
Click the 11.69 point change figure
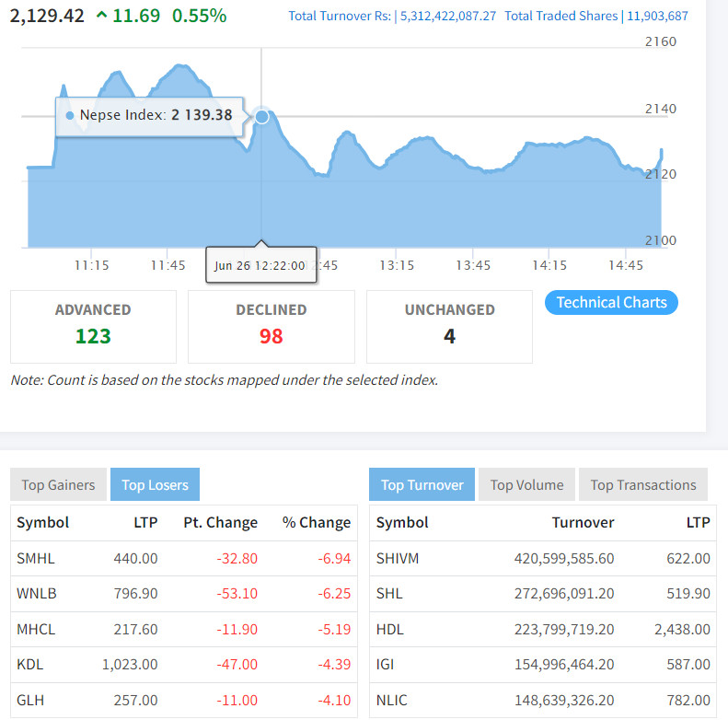[136, 16]
